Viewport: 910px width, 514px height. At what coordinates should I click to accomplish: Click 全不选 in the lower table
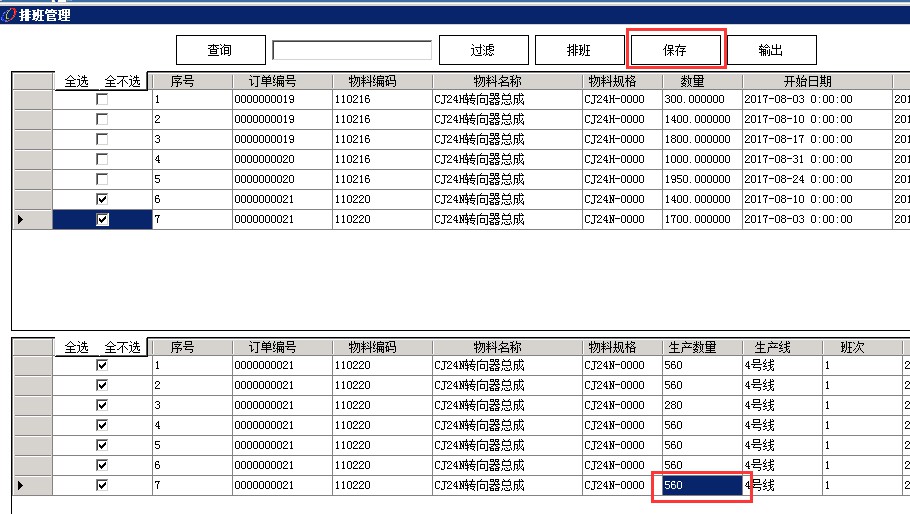122,348
